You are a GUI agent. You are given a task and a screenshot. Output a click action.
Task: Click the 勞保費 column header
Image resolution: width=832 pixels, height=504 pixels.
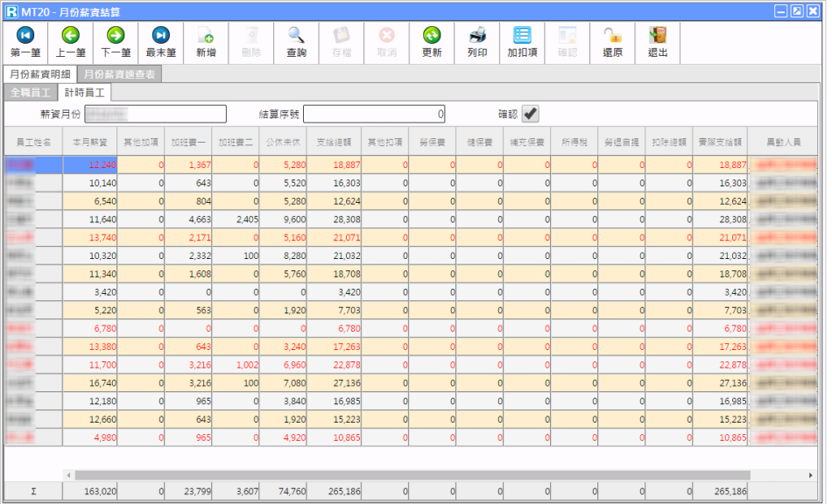[433, 142]
